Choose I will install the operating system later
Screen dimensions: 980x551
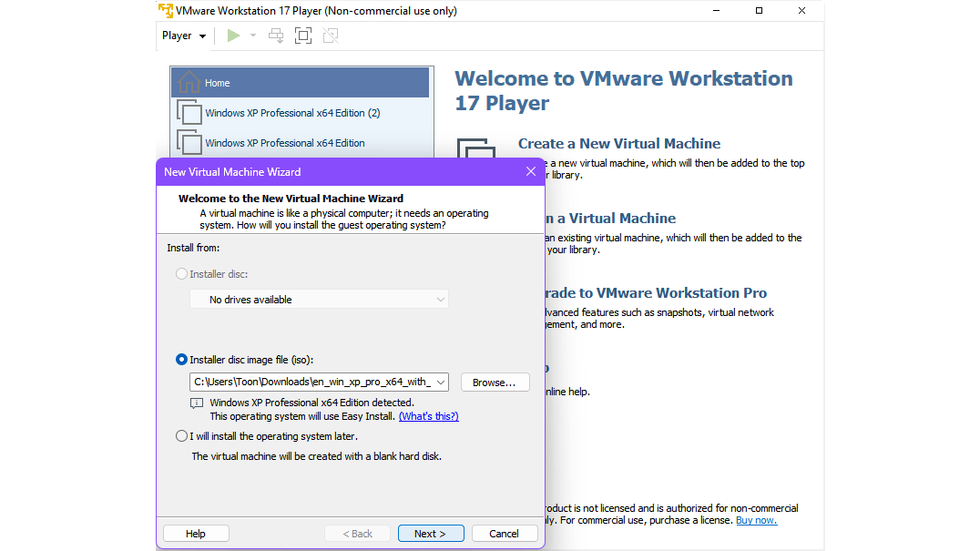(x=181, y=436)
